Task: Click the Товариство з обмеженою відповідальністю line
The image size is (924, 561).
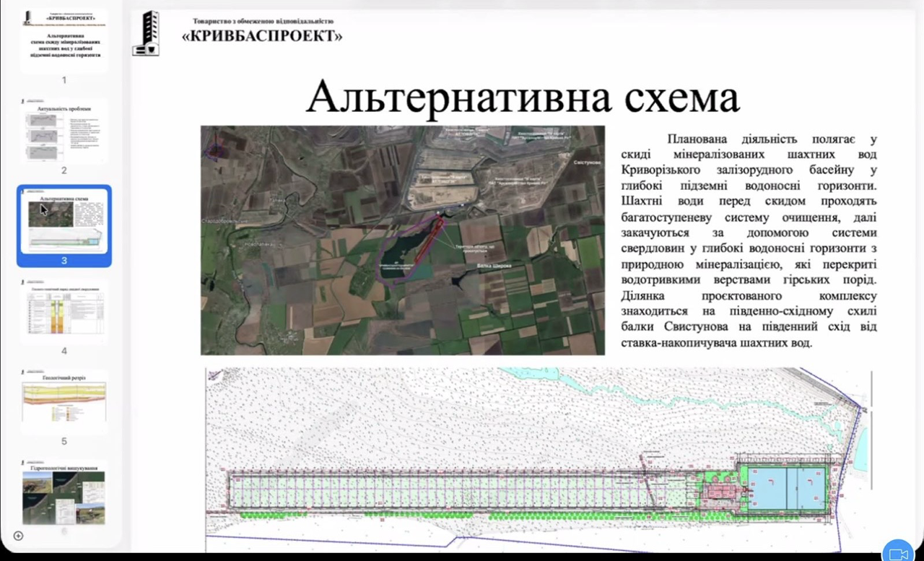Action: coord(263,22)
